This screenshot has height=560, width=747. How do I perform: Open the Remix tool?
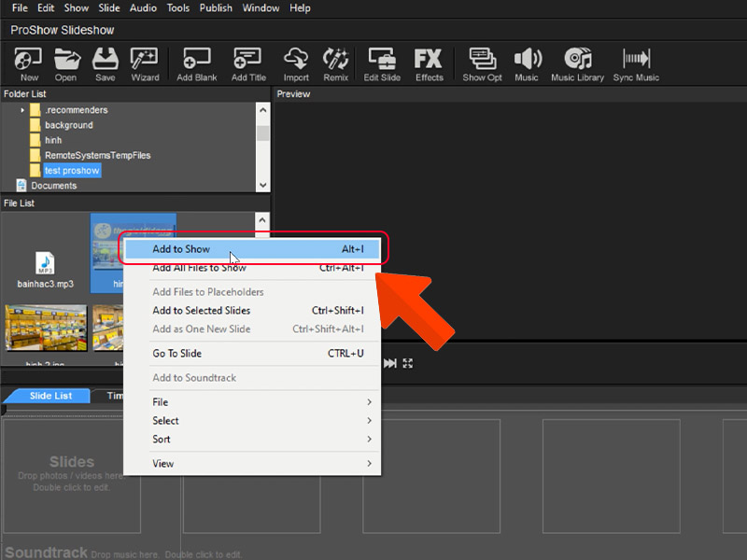coord(335,63)
